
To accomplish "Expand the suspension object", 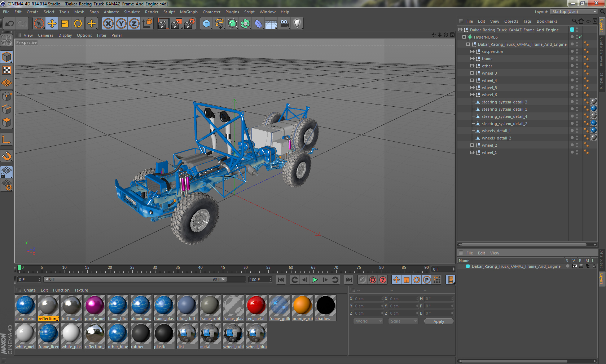I will (x=472, y=52).
